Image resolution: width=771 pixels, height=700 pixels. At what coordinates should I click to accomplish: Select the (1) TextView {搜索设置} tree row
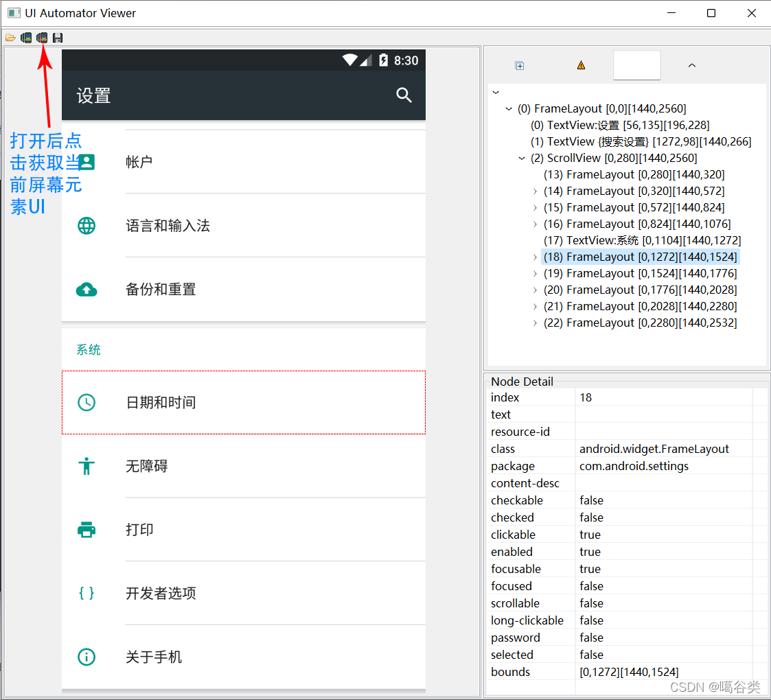click(x=641, y=141)
